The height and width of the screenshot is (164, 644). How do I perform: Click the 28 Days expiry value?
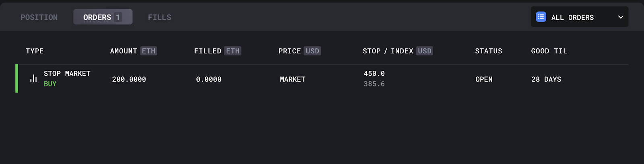pyautogui.click(x=546, y=79)
